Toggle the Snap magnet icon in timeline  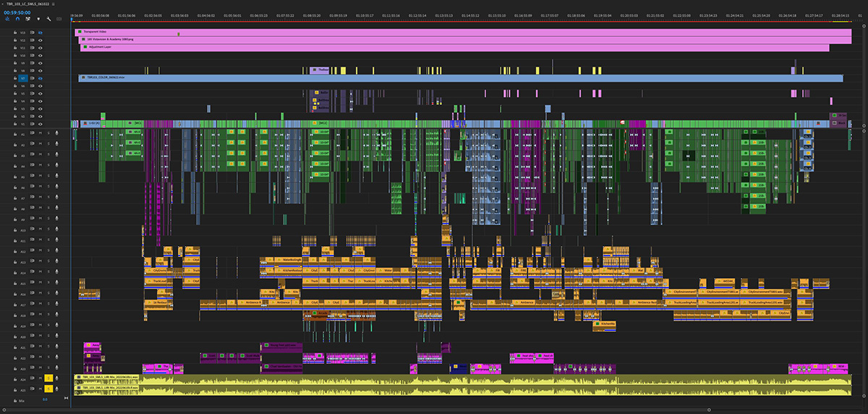(17, 19)
